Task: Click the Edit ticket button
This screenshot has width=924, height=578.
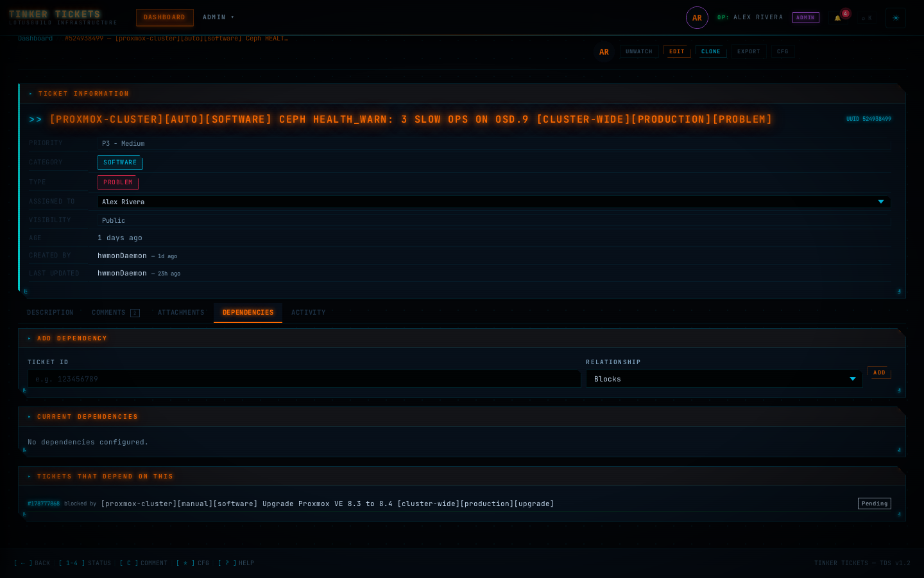Action: coord(677,51)
